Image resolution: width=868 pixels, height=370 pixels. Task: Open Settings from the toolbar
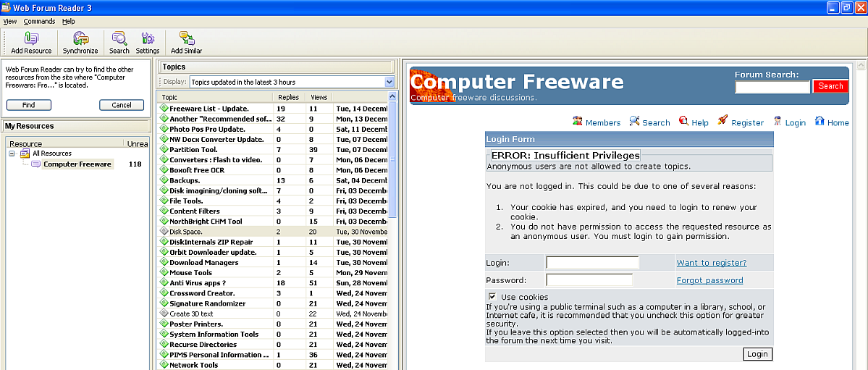point(148,39)
